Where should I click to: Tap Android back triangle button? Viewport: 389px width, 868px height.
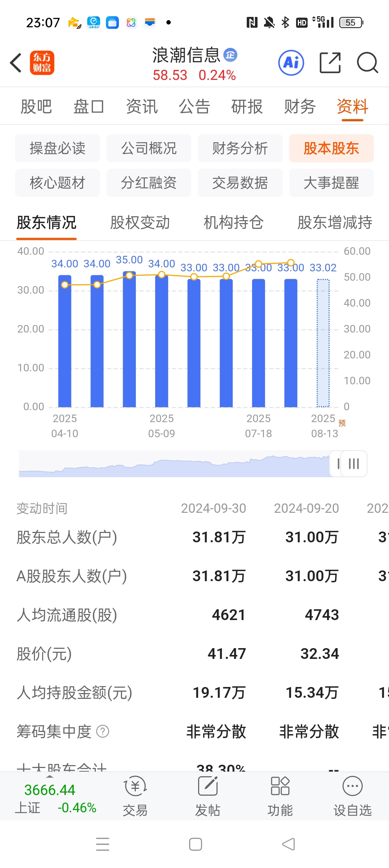click(x=288, y=844)
